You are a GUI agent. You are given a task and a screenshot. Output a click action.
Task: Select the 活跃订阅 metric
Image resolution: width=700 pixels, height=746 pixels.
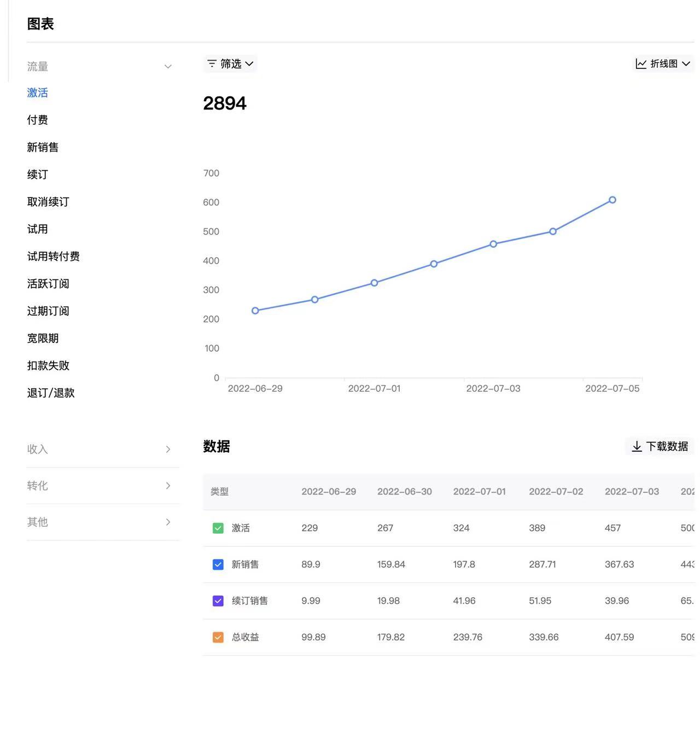[x=48, y=283]
